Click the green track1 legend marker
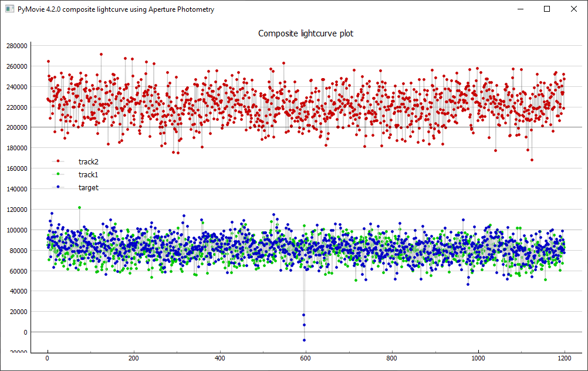Screen dimensions: 588x371 pos(58,174)
